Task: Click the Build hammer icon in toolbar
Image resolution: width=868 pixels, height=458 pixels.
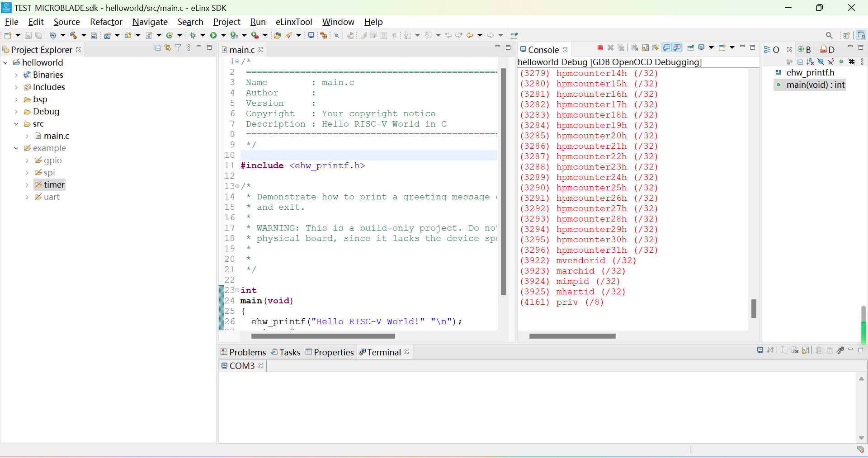Action: pos(73,35)
